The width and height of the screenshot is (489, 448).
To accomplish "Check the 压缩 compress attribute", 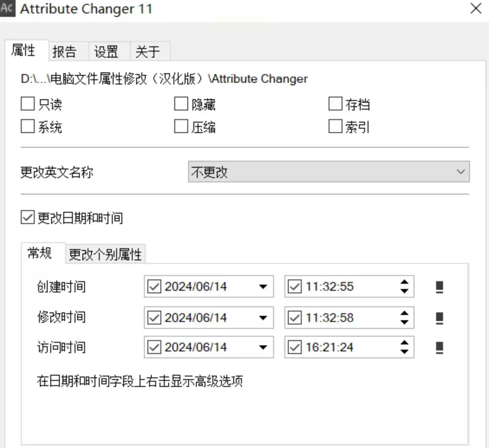I will (181, 127).
